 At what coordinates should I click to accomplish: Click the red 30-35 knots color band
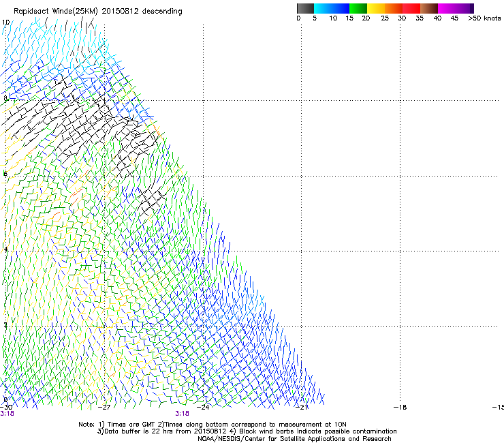[x=411, y=8]
